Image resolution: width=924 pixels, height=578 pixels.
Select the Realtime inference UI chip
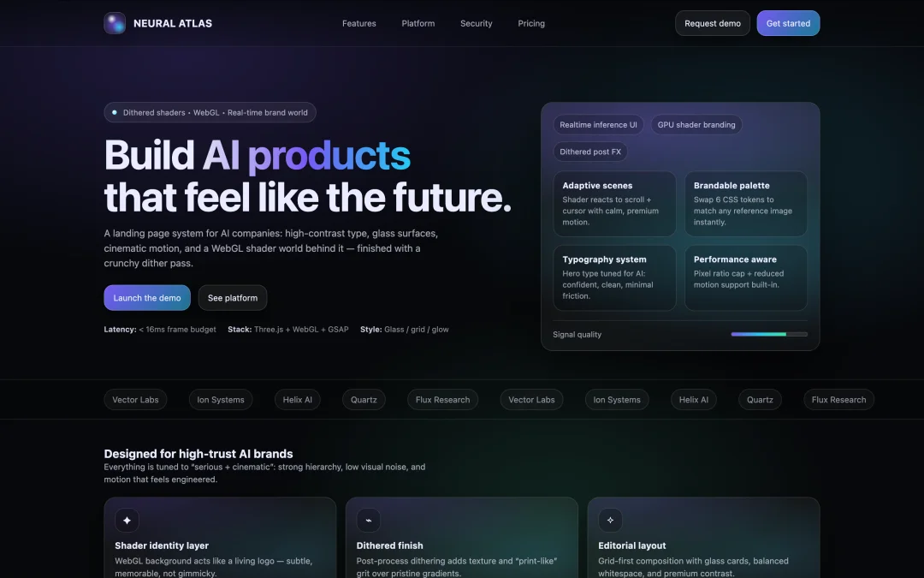point(598,125)
